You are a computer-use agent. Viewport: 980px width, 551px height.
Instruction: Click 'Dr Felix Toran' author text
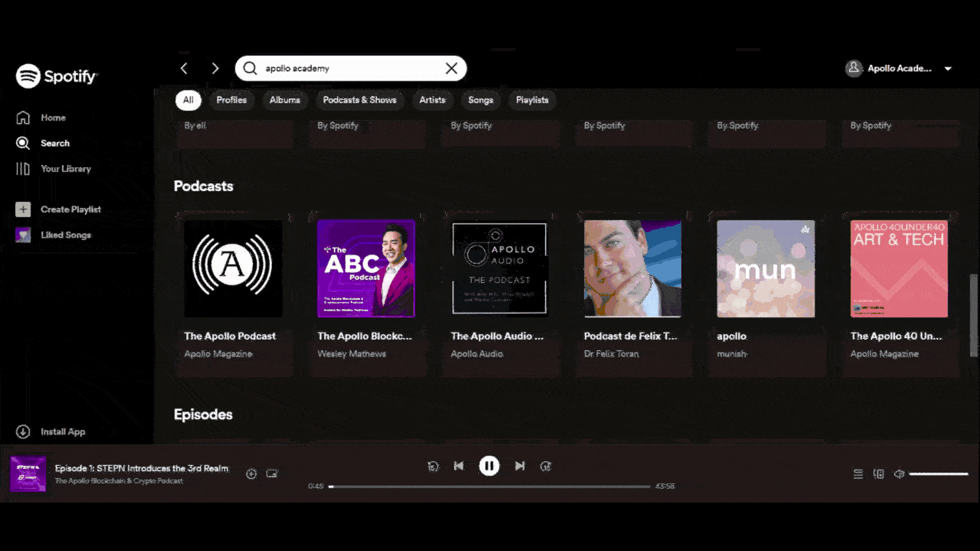pos(611,354)
